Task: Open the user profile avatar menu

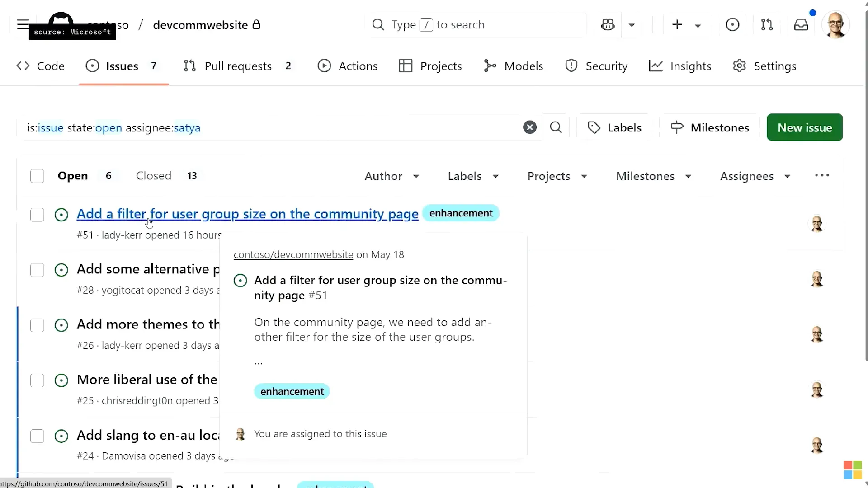Action: 835,25
